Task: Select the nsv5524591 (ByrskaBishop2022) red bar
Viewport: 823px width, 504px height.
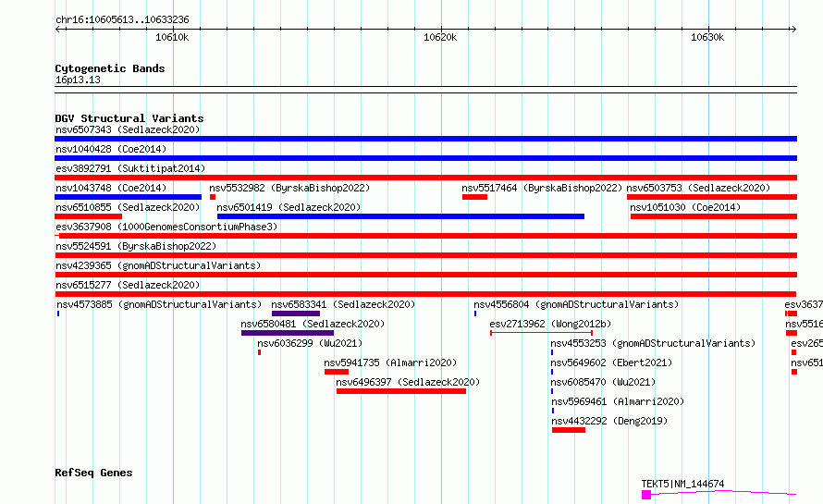Action: click(x=425, y=255)
